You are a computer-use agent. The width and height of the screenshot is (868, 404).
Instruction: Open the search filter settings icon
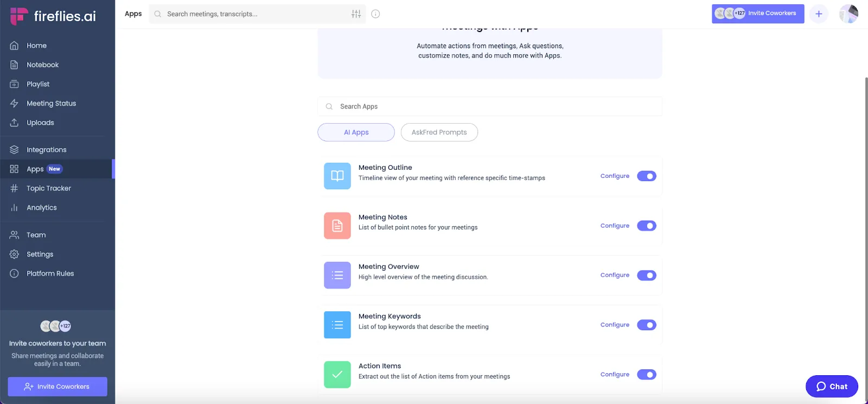coord(356,14)
